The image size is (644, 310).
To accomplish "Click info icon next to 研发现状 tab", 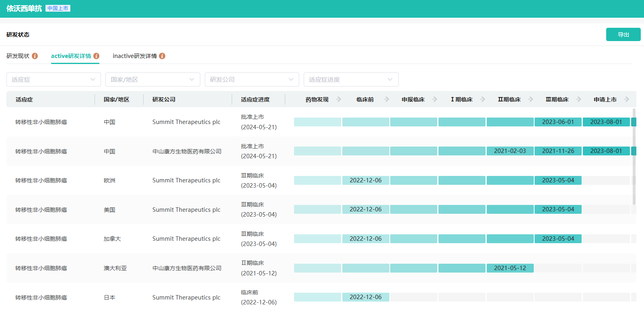I will pyautogui.click(x=35, y=56).
